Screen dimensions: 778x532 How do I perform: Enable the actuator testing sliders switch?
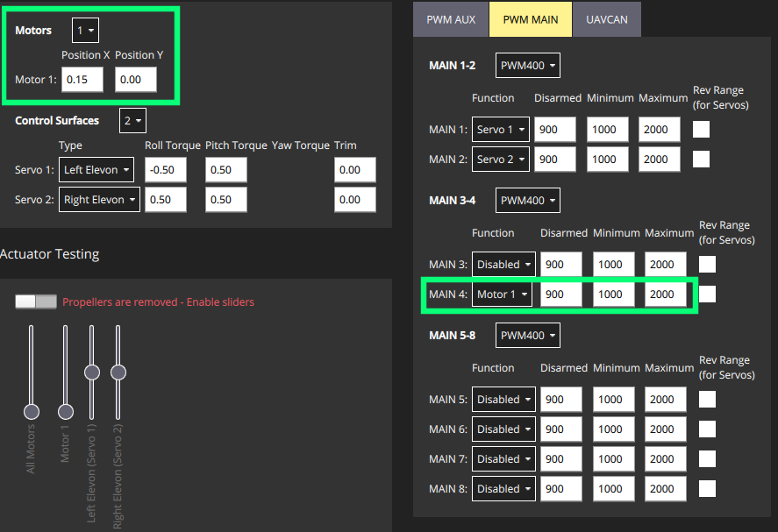(36, 301)
